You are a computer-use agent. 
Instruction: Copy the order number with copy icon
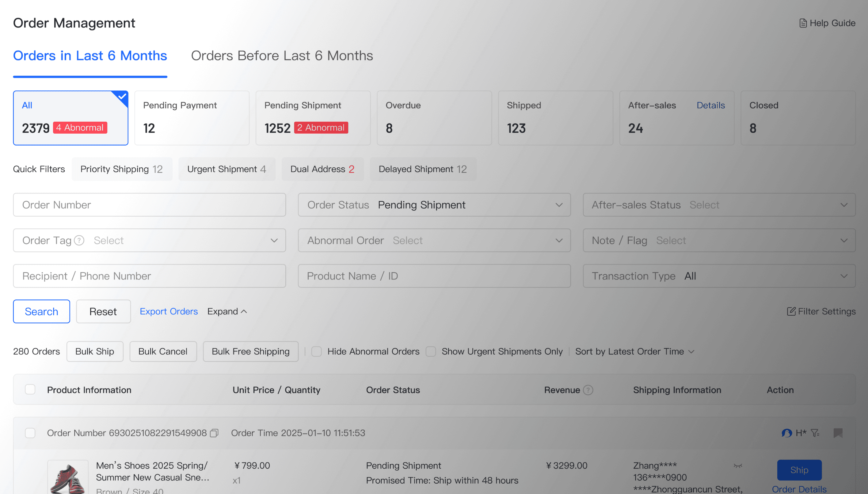(x=214, y=433)
